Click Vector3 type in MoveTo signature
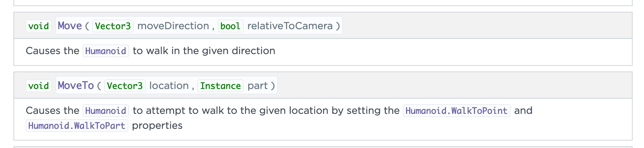This screenshot has height=148, width=644. (x=125, y=86)
